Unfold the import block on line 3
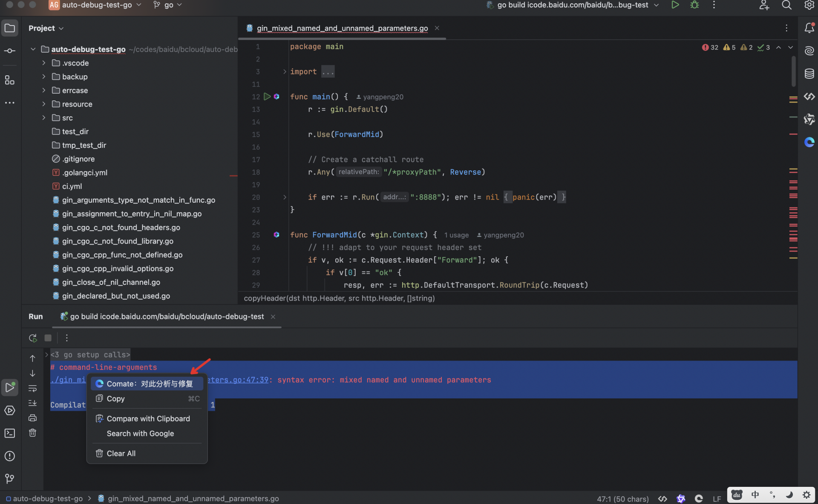The height and width of the screenshot is (504, 818). (x=285, y=72)
